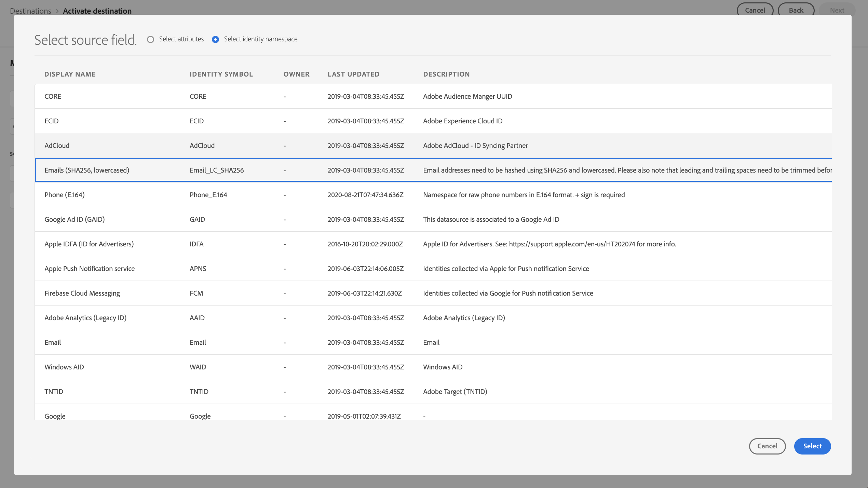Image resolution: width=868 pixels, height=488 pixels.
Task: Pick the CORE identity namespace row
Action: [433, 96]
